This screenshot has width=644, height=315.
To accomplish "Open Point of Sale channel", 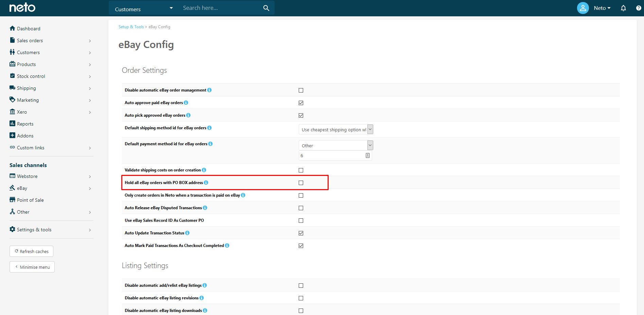I will [30, 200].
